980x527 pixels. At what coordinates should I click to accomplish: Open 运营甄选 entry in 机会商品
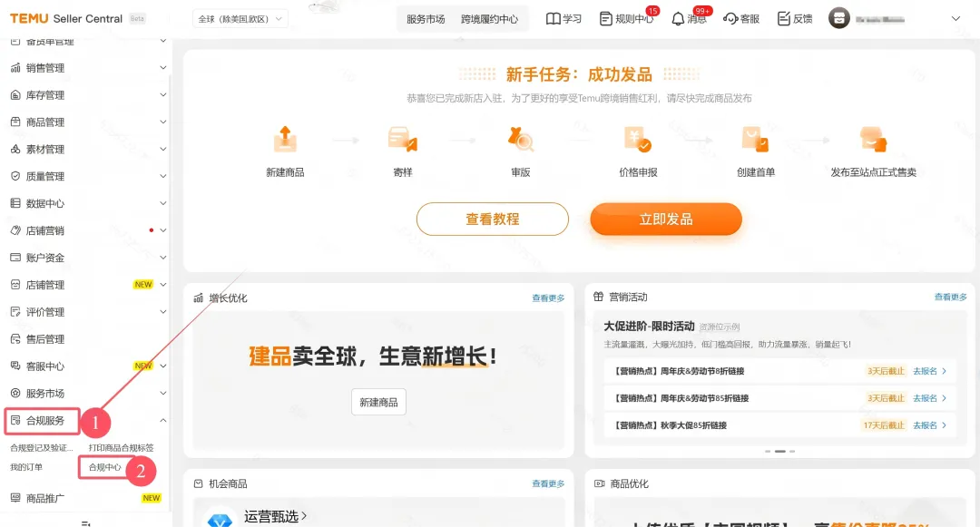[x=275, y=516]
